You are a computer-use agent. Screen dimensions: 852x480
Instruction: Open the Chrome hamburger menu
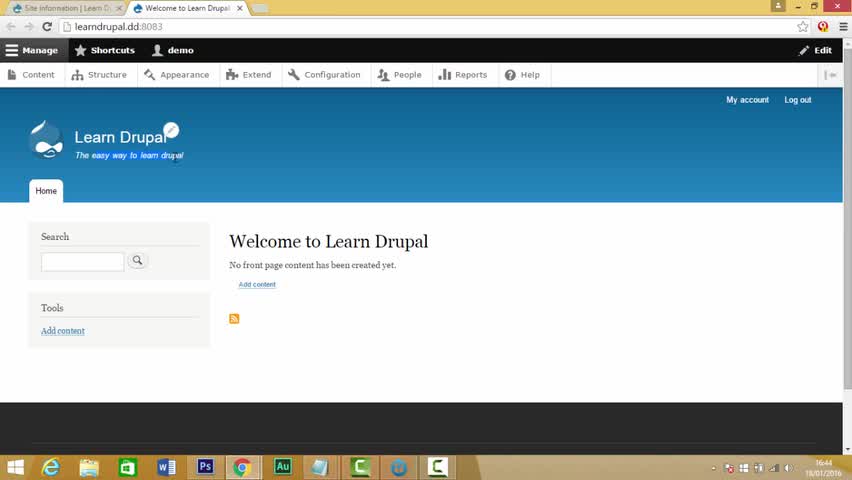pos(843,27)
